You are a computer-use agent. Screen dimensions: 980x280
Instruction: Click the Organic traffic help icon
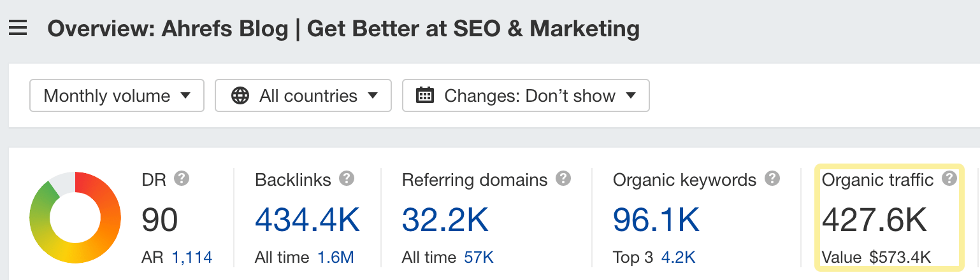point(949,179)
